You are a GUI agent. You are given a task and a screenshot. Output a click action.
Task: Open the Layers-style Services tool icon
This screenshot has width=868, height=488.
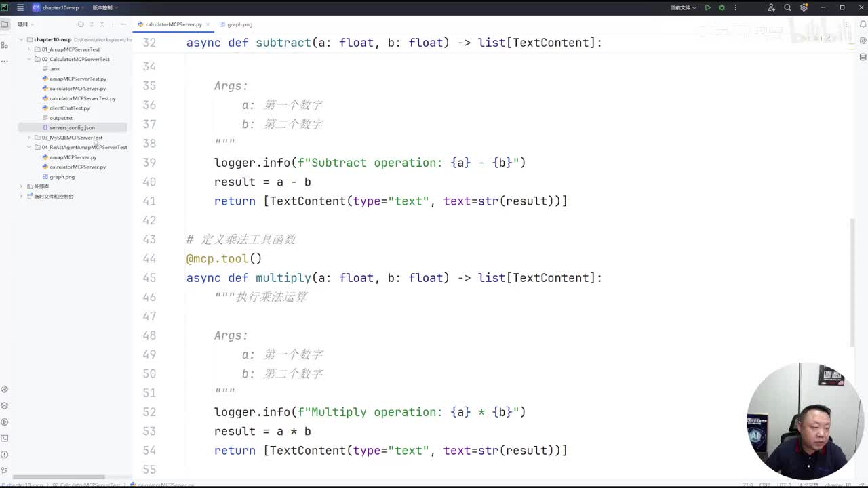5,405
